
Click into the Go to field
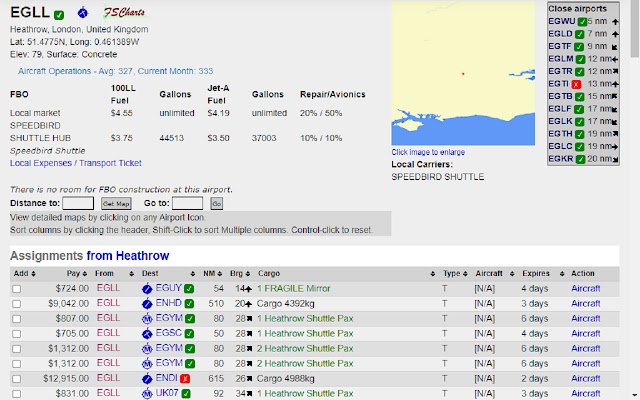[x=187, y=203]
